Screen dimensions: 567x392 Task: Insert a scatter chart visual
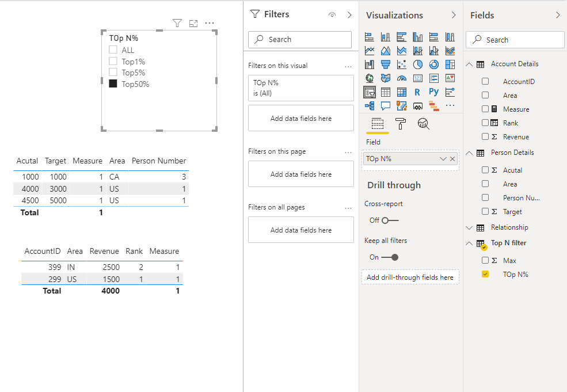point(402,64)
